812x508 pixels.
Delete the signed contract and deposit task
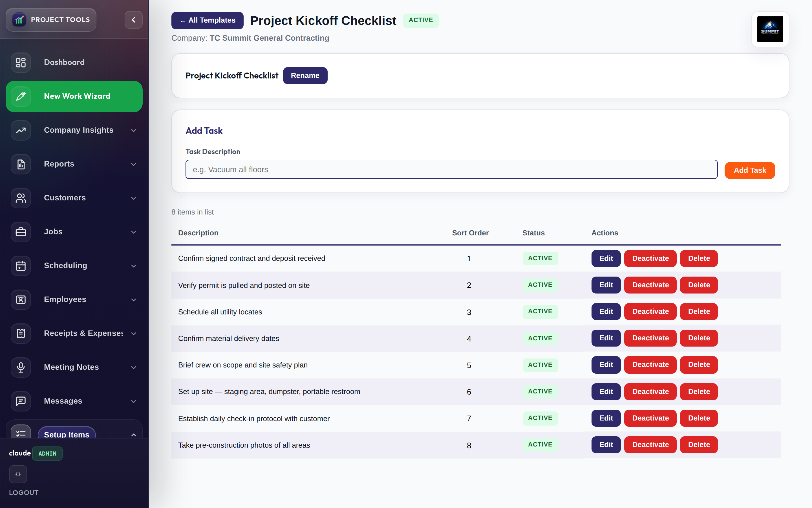(x=699, y=258)
